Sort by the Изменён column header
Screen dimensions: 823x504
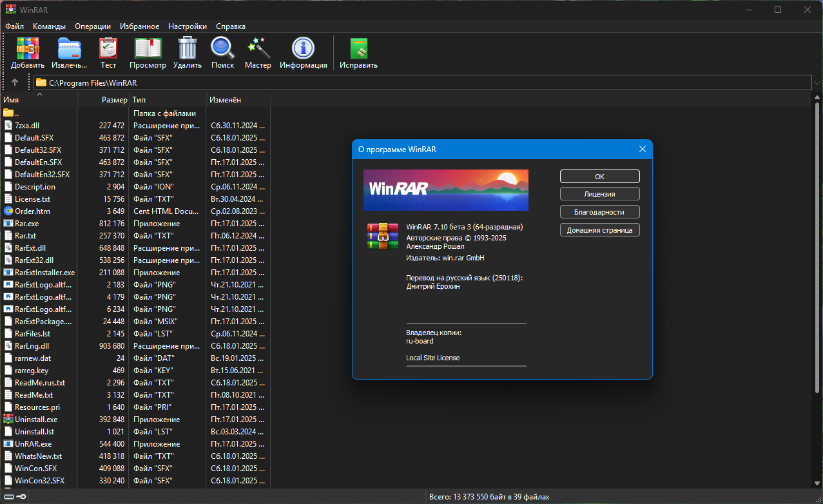[238, 100]
